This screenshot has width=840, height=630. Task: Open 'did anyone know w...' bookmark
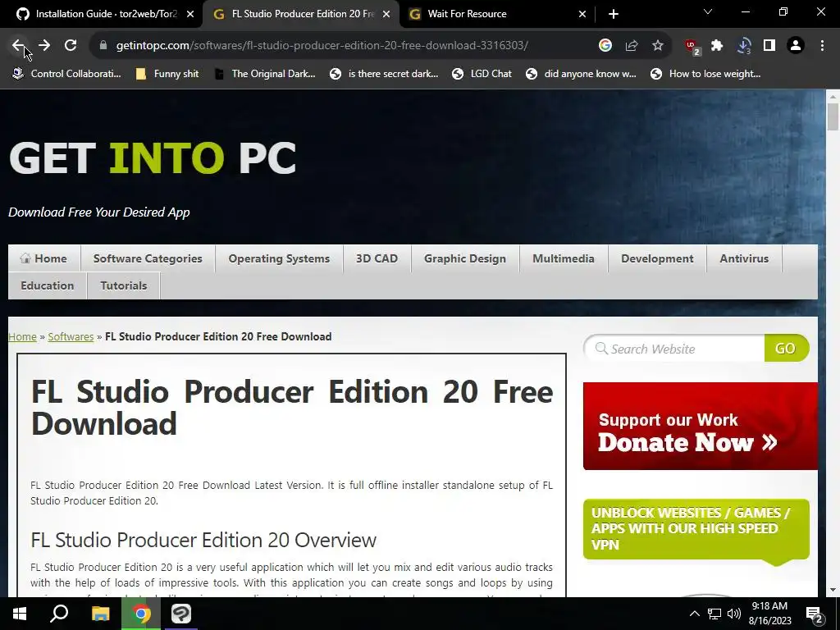pos(582,74)
